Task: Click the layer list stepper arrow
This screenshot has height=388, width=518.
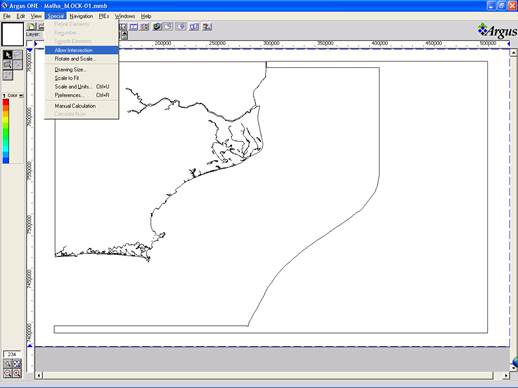Action: (124, 35)
